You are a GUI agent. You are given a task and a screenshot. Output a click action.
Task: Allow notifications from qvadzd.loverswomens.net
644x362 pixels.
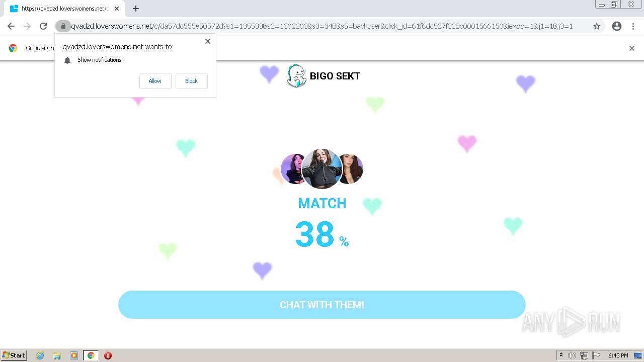click(x=155, y=81)
